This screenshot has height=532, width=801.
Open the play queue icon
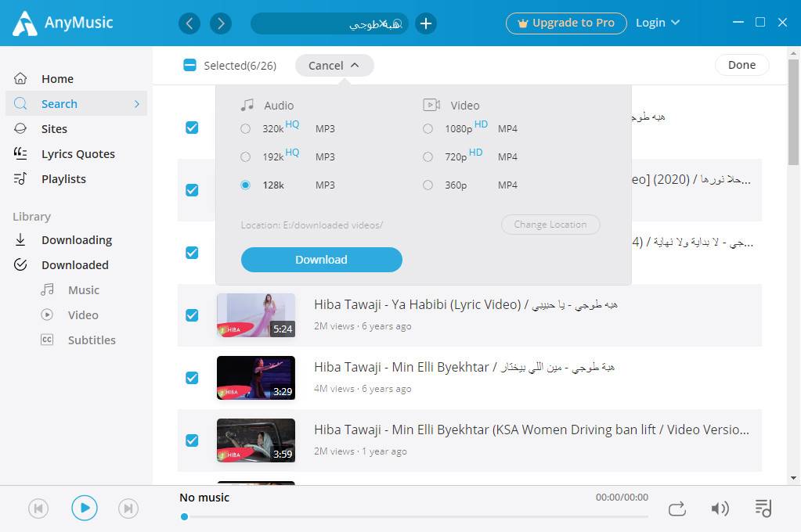tap(763, 508)
